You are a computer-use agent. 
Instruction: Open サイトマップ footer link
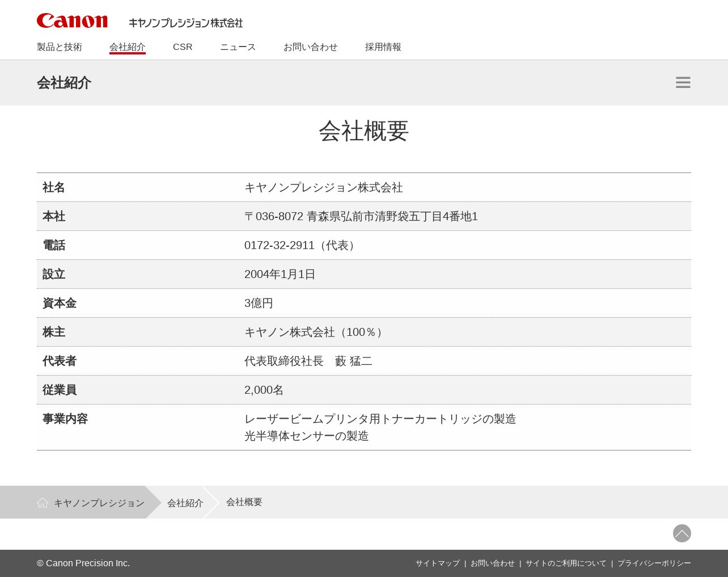pos(438,563)
